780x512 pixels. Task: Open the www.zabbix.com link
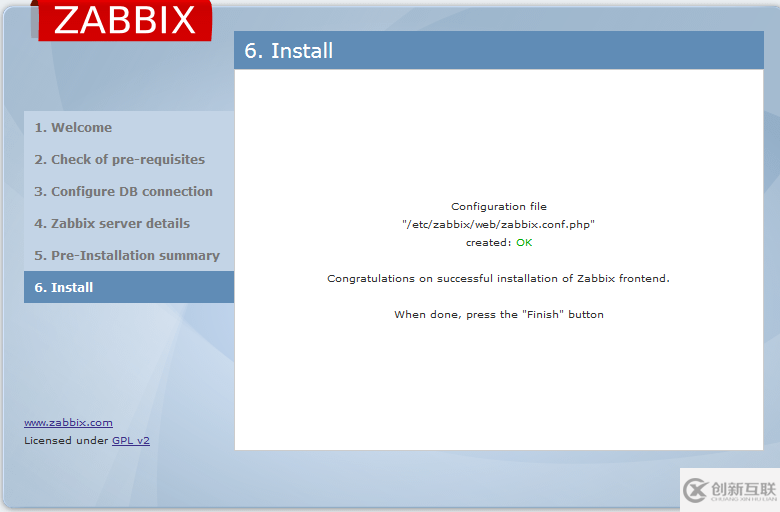tap(68, 422)
